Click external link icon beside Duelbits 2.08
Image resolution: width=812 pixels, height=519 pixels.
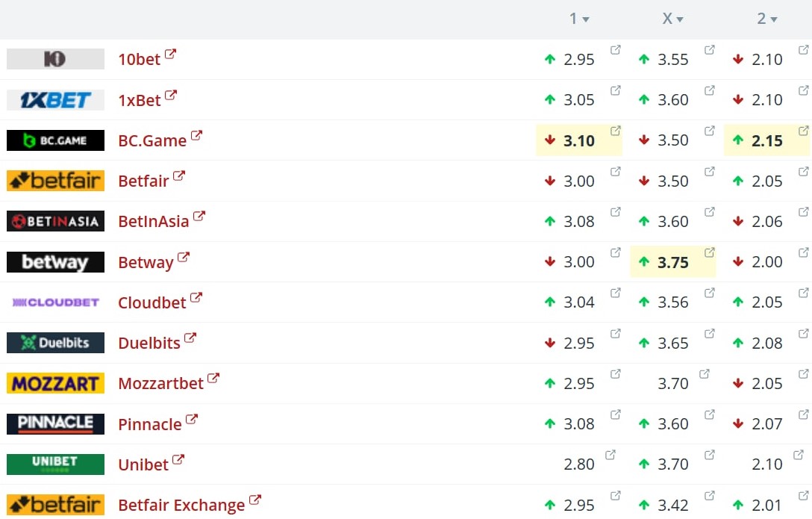point(803,333)
